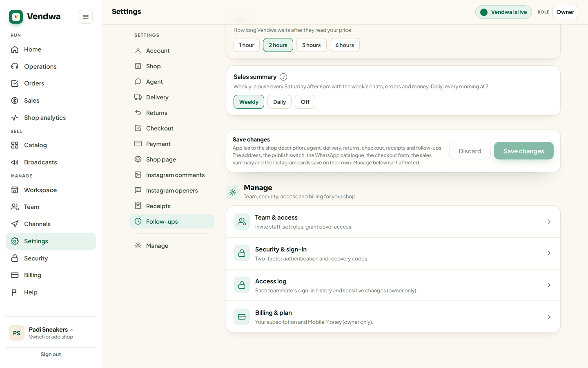The image size is (588, 368).
Task: Click the Delivery truck icon in settings list
Action: pyautogui.click(x=138, y=97)
